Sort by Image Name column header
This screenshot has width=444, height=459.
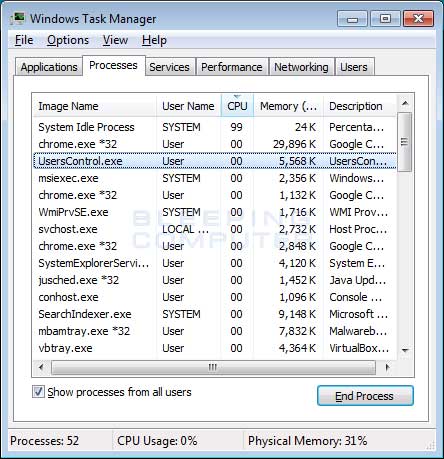[95, 106]
